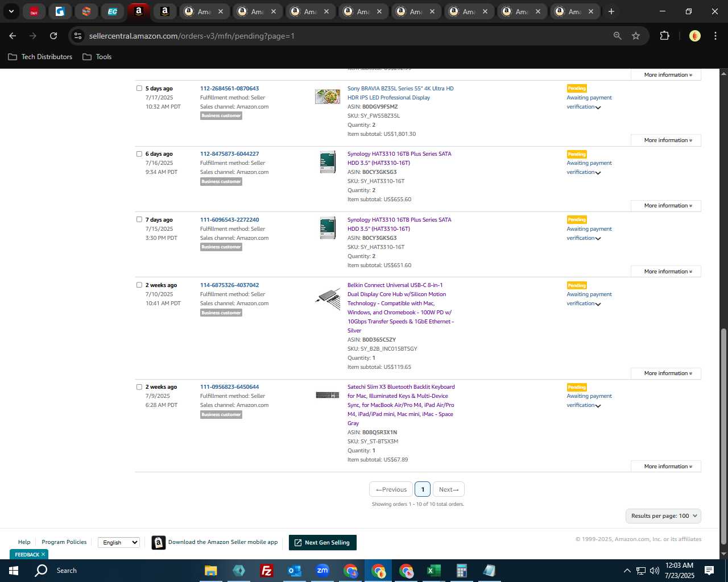Select checkbox for order 114-6875326-4037042
Viewport: 728px width, 582px height.
coord(139,285)
